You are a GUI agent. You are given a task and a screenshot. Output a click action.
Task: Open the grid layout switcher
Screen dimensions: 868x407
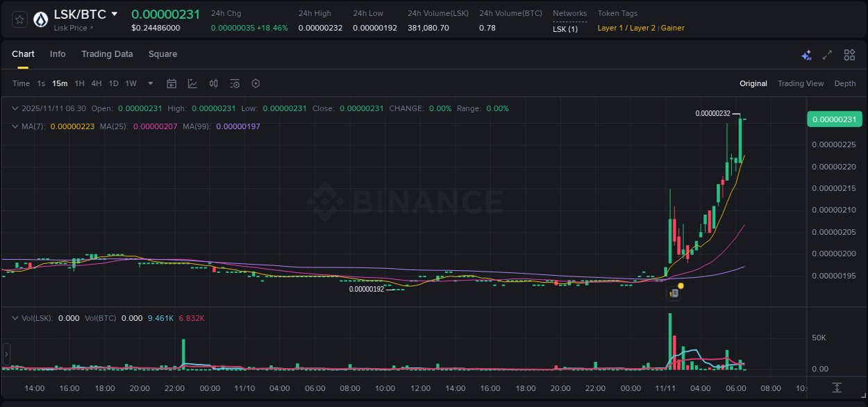tap(849, 54)
